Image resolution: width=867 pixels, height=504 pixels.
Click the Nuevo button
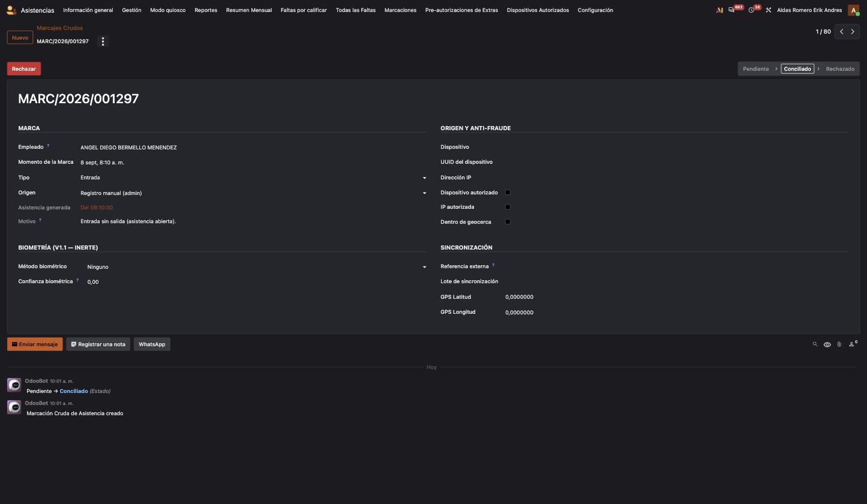(x=20, y=38)
